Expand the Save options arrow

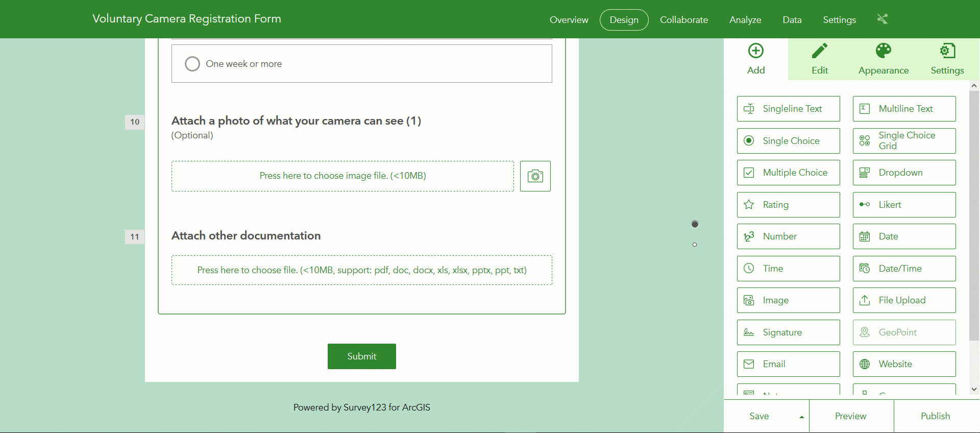[802, 417]
